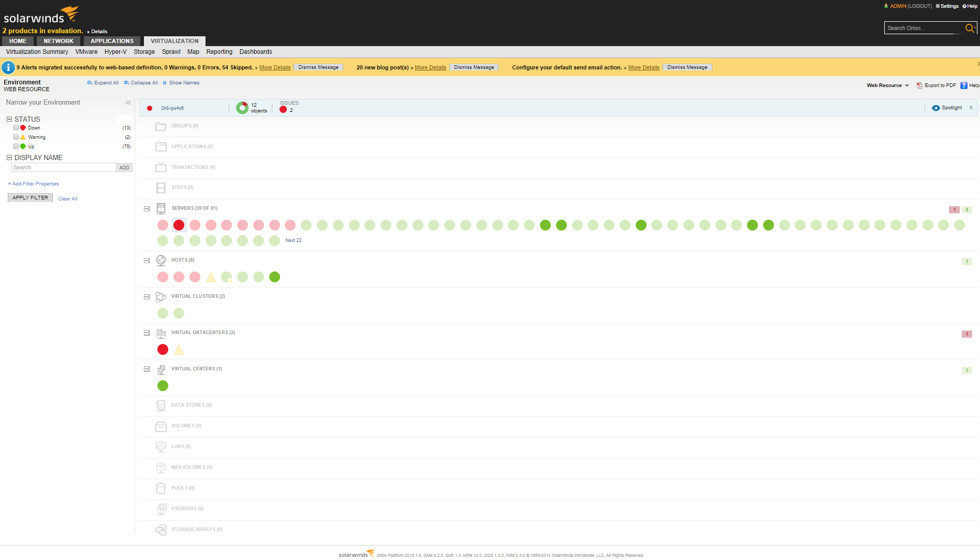Click the Storage Arrays category icon

tap(161, 529)
